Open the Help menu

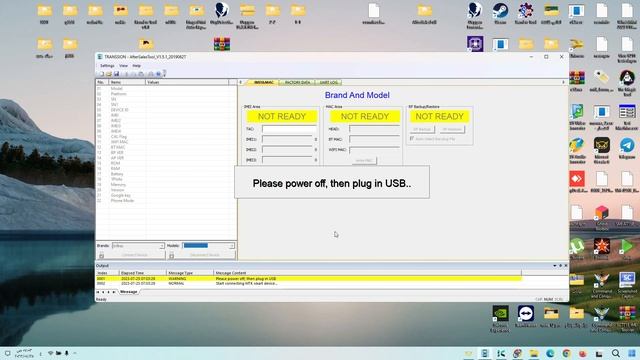137,65
